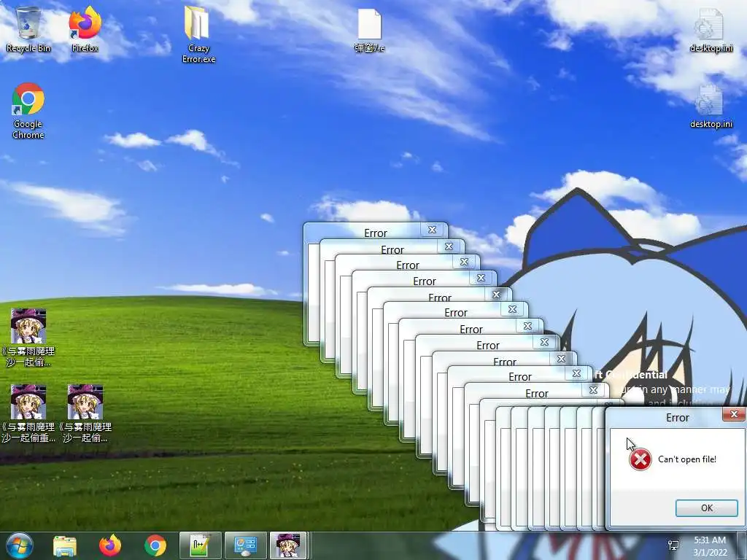Switch to the green notepad taskbar app
Viewport: 747px width, 560px height.
(x=200, y=545)
